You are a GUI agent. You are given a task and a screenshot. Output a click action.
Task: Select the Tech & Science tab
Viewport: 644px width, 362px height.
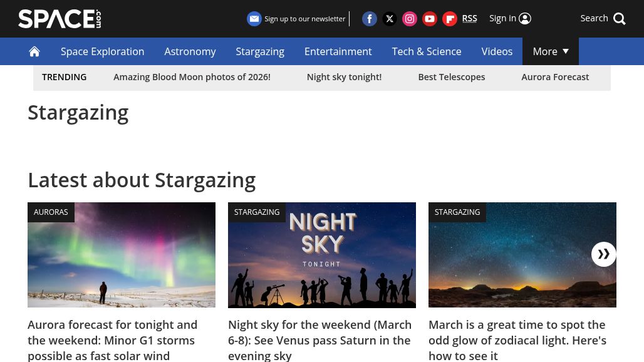pyautogui.click(x=427, y=51)
